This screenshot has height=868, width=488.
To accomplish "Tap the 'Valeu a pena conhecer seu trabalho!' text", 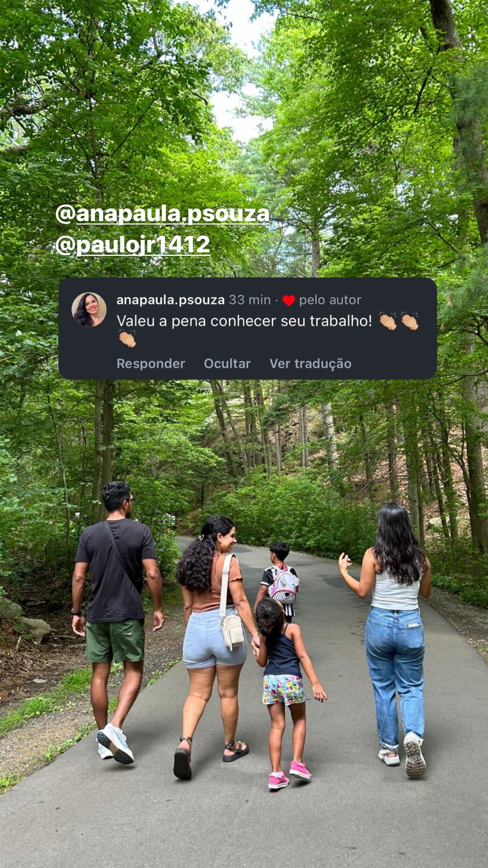I will coord(244,321).
